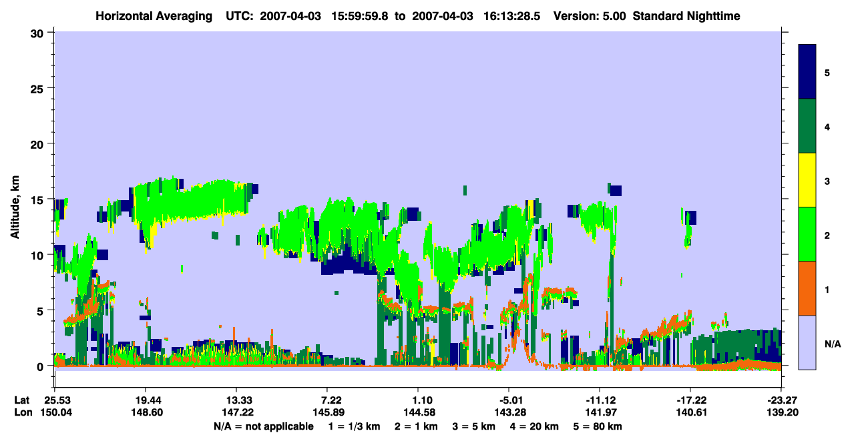
Task: Click the dark blue colorbar segment labeled 5
Action: pyautogui.click(x=807, y=72)
